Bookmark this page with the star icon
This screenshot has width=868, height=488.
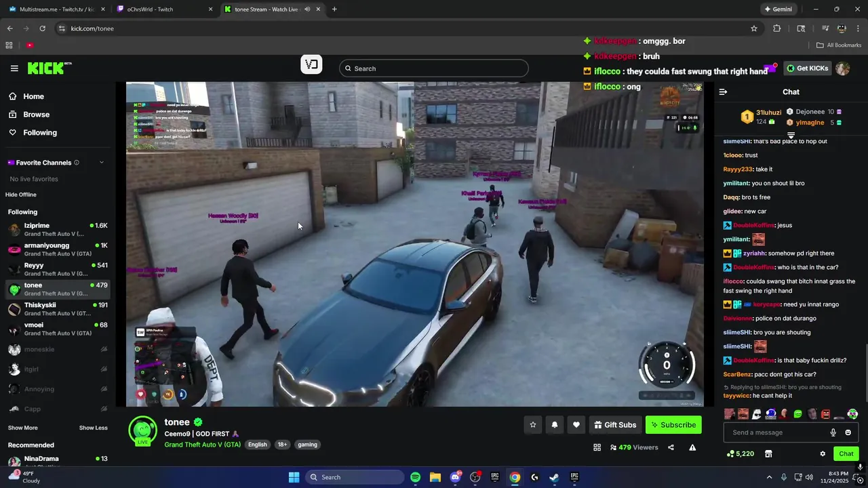[754, 28]
